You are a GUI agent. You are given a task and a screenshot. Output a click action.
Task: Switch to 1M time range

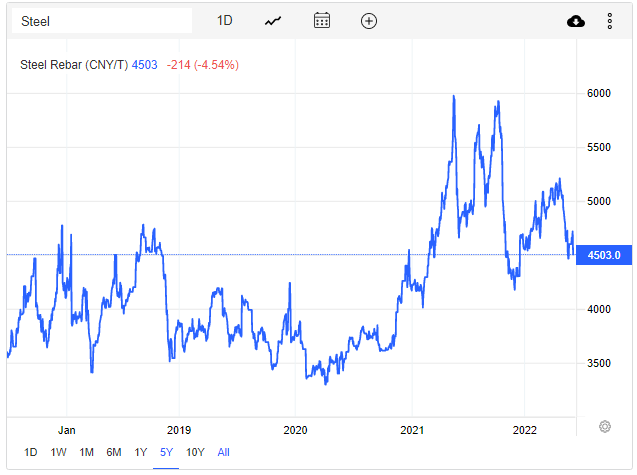pos(87,452)
